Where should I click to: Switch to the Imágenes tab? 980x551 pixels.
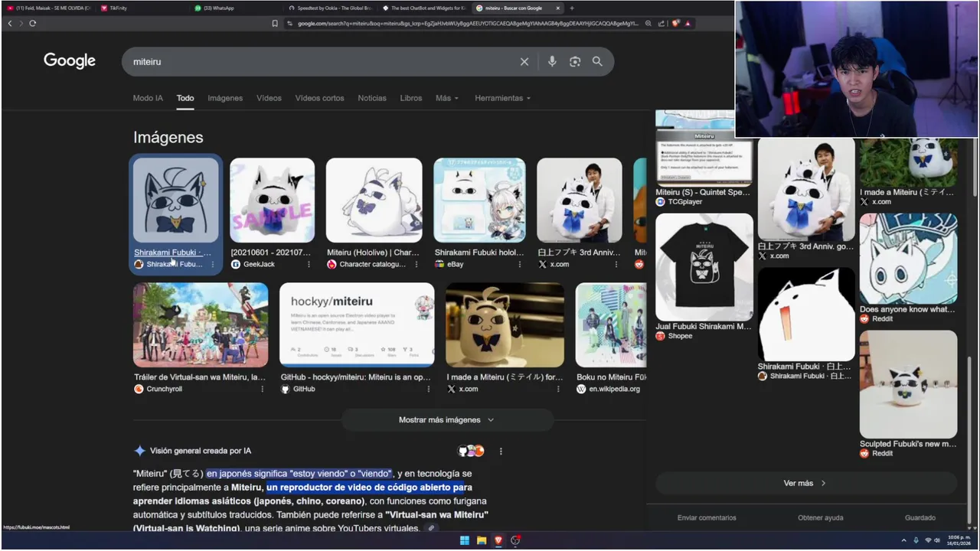(x=225, y=98)
